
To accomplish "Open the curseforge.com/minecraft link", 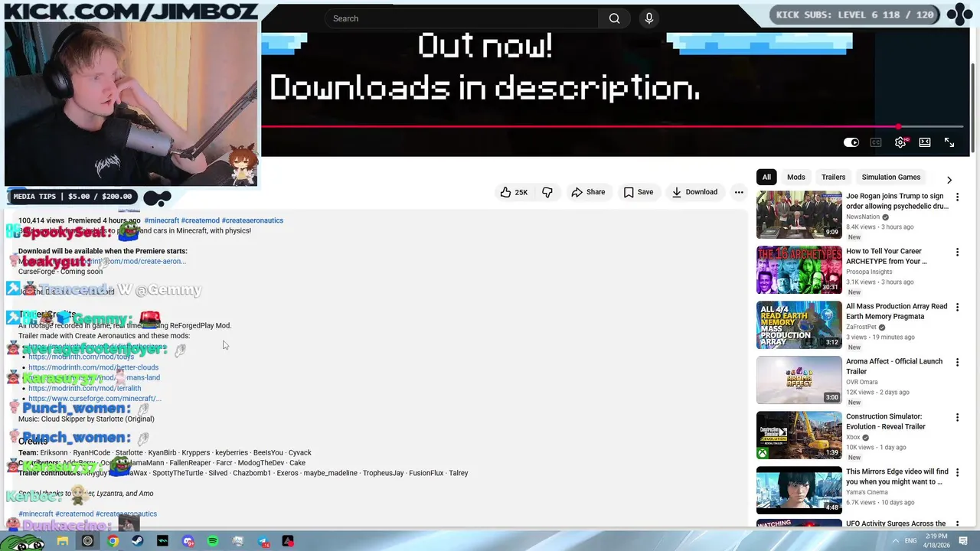I will pyautogui.click(x=95, y=399).
